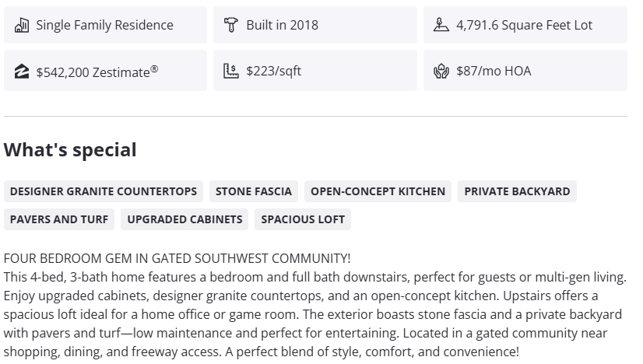Click the Single Family Residence fact card
This screenshot has height=364, width=643.
tap(105, 25)
